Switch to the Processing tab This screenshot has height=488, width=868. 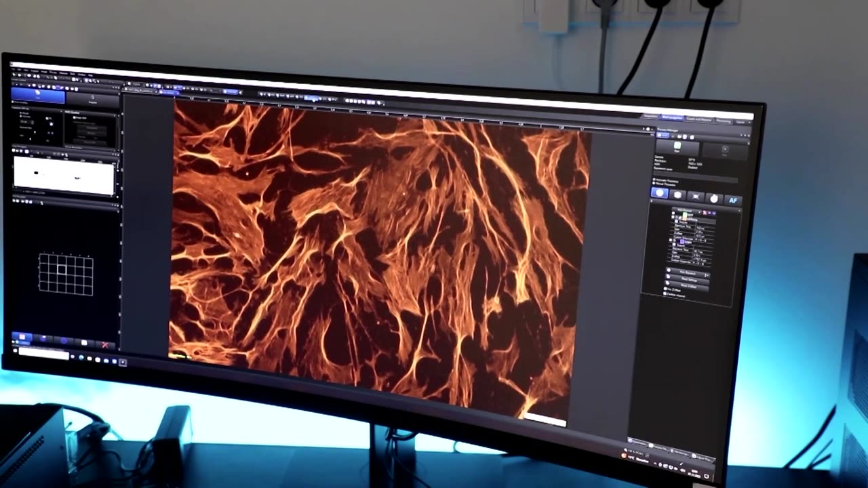click(723, 121)
